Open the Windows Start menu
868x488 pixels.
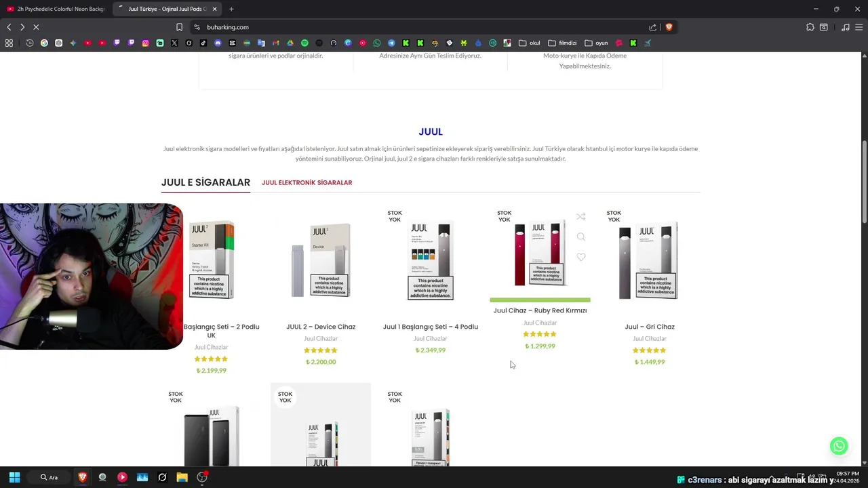[14, 477]
